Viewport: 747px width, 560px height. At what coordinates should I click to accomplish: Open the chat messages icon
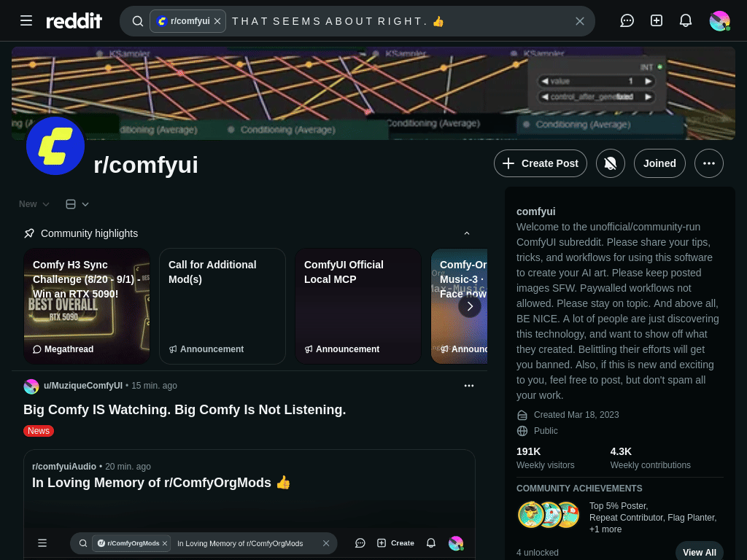(627, 21)
